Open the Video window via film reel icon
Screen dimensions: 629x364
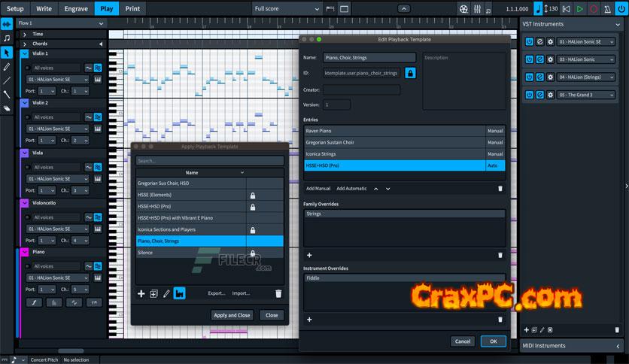[x=463, y=8]
